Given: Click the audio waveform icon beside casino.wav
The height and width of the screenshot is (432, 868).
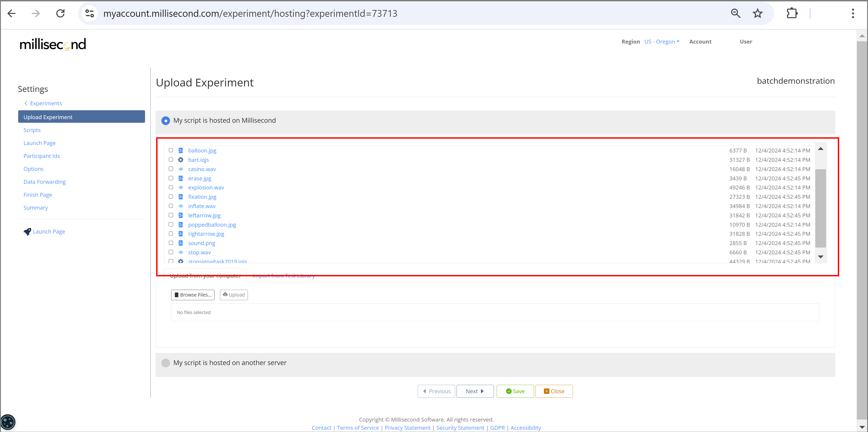Looking at the screenshot, I should tap(181, 169).
